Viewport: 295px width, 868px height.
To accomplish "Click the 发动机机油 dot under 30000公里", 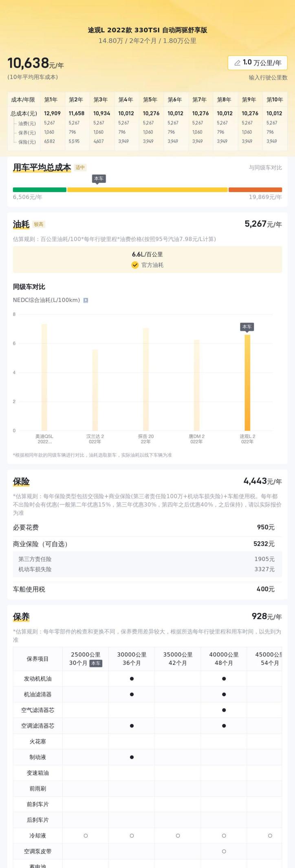I will (132, 679).
